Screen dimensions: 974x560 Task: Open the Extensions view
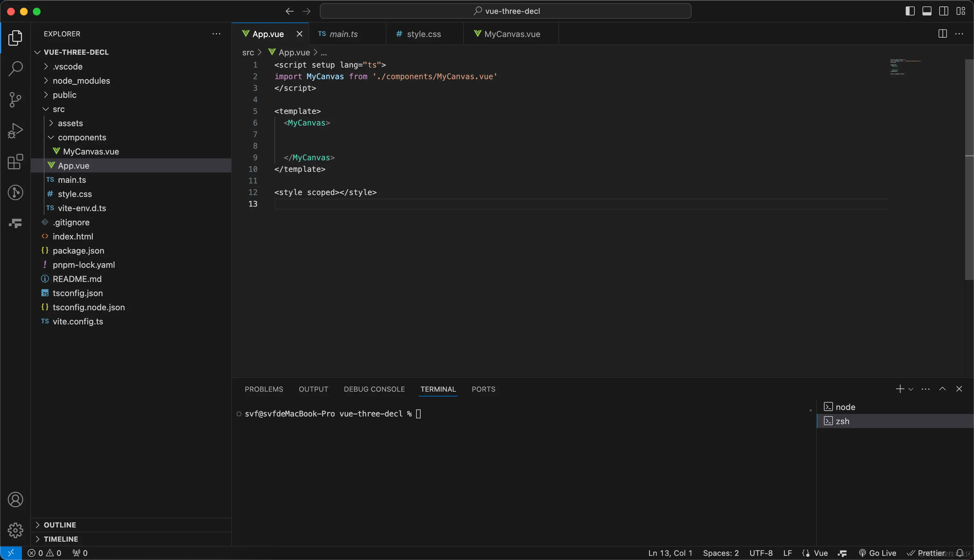tap(15, 162)
